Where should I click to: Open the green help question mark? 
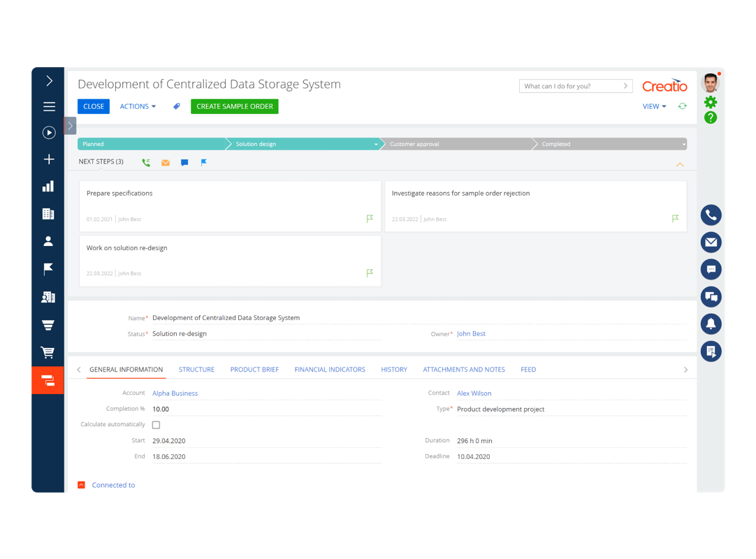[710, 117]
